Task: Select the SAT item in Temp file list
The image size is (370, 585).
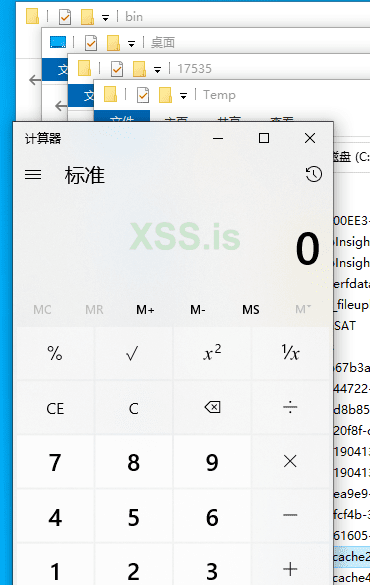Action: point(345,326)
